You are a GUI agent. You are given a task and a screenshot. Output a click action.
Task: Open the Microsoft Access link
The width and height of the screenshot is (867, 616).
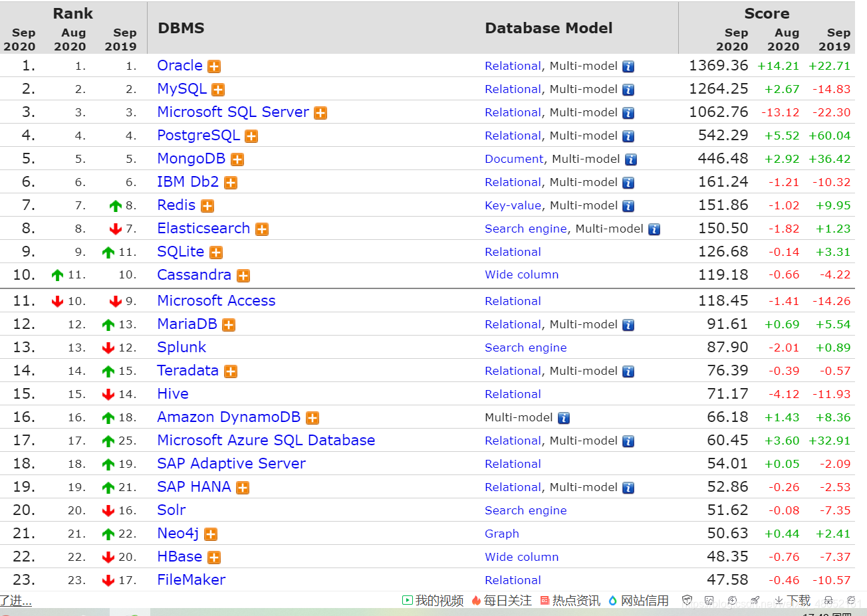[216, 301]
